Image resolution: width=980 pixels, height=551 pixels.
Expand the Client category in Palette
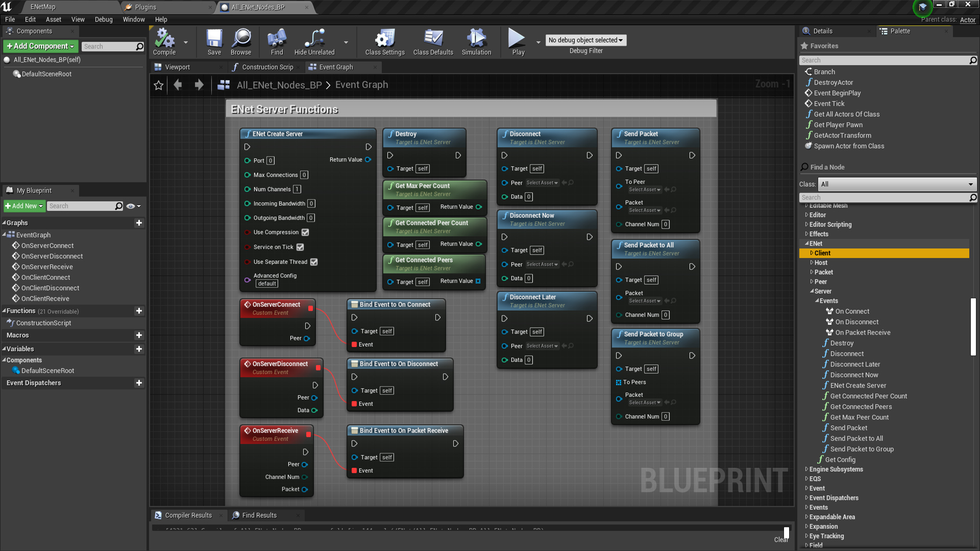tap(812, 253)
